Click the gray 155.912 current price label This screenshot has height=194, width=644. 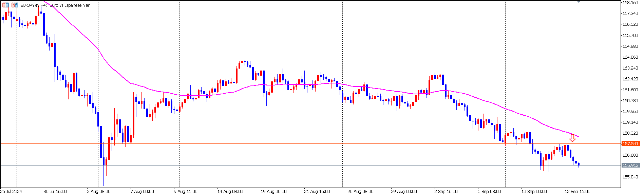630,166
